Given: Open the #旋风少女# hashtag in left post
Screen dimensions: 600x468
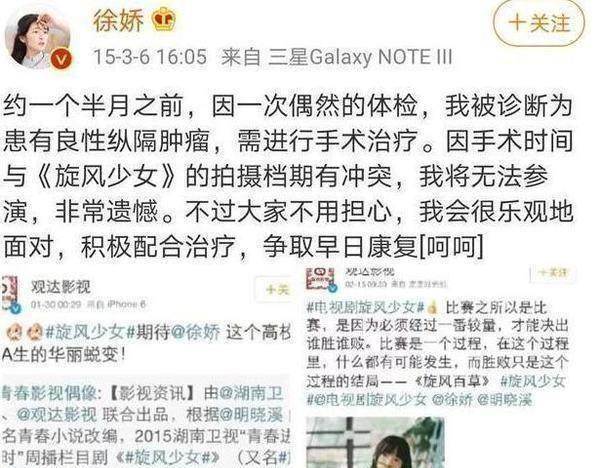Looking at the screenshot, I should (90, 332).
